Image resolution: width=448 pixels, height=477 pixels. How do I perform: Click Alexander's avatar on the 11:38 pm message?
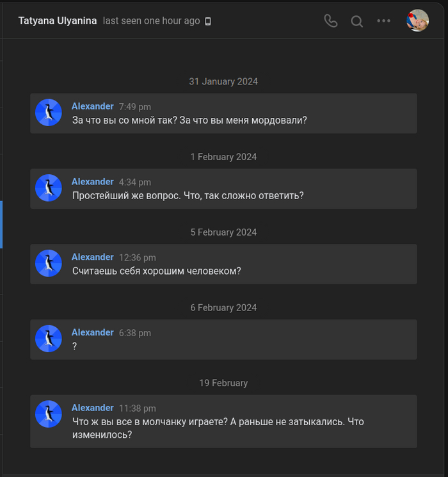[49, 414]
